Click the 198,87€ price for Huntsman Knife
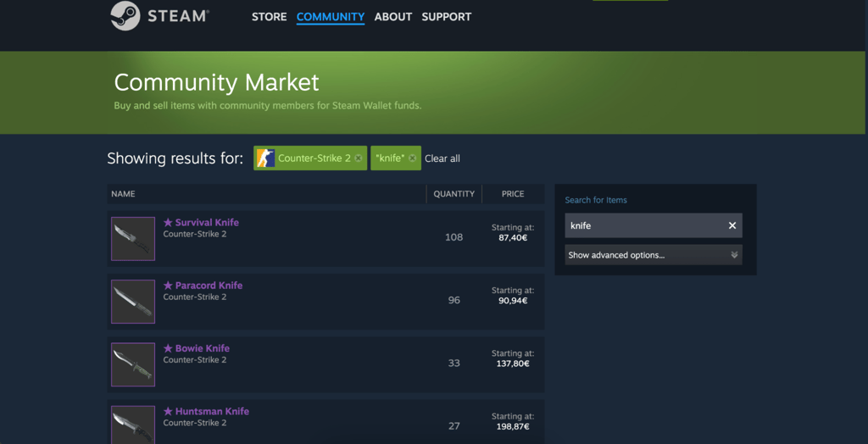Image resolution: width=868 pixels, height=444 pixels. pos(513,427)
